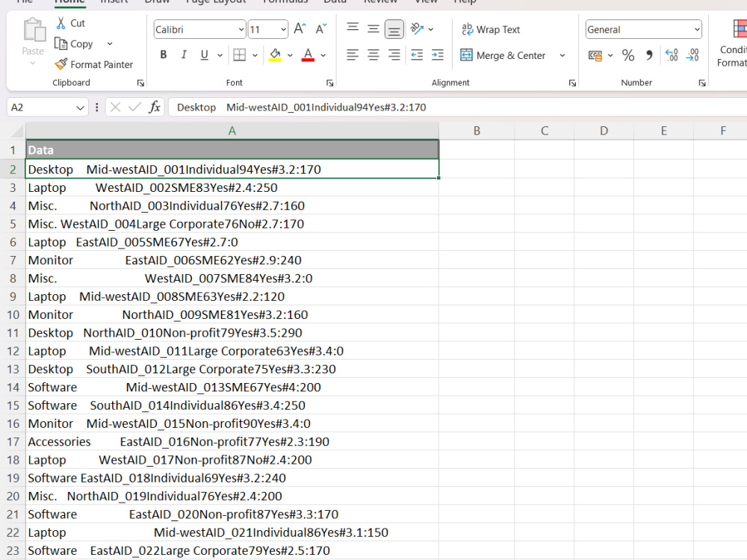Select column B header
This screenshot has height=560, width=747.
477,131
